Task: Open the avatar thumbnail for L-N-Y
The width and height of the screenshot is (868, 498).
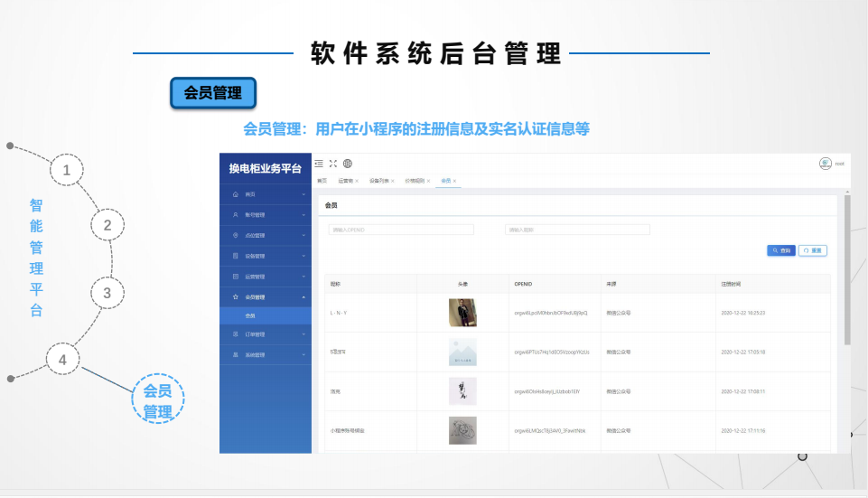Action: 462,313
